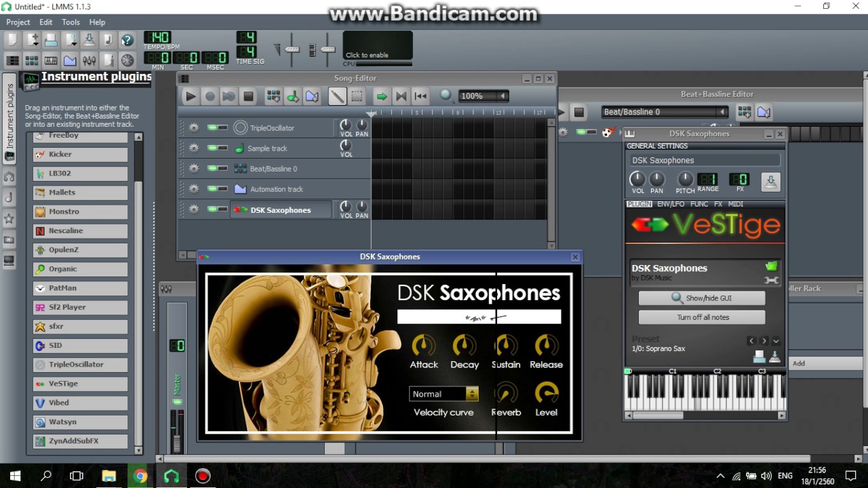The width and height of the screenshot is (868, 488).
Task: Click the export project icon
Action: (x=89, y=41)
